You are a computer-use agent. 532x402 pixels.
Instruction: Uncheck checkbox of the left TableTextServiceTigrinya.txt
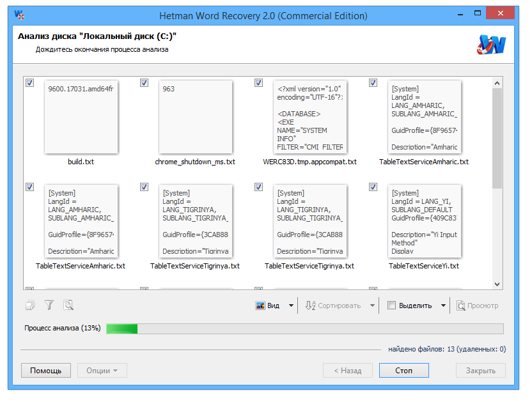click(145, 187)
